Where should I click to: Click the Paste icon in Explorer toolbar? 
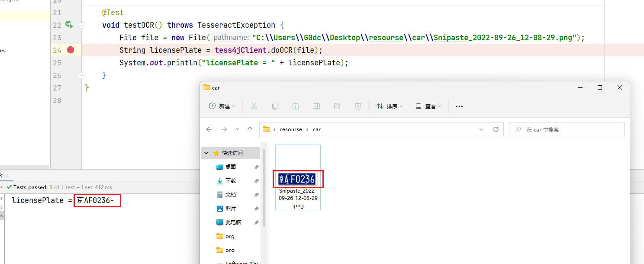(296, 106)
